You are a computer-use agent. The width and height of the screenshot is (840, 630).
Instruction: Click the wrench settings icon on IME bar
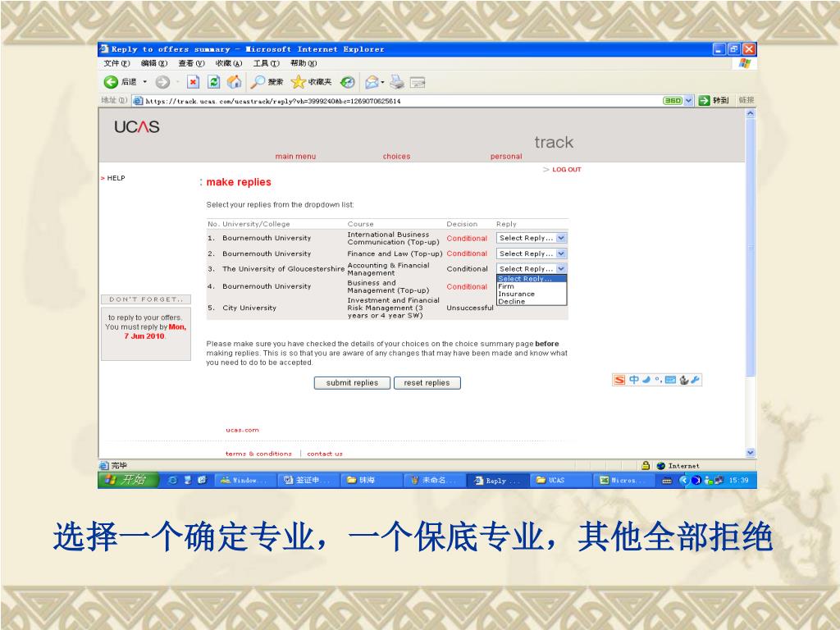click(696, 380)
